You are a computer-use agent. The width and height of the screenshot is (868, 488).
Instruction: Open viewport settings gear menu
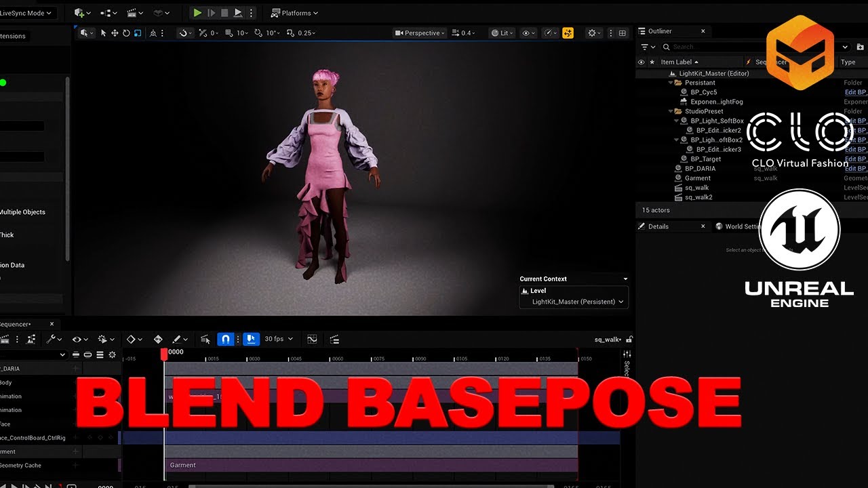click(x=595, y=33)
